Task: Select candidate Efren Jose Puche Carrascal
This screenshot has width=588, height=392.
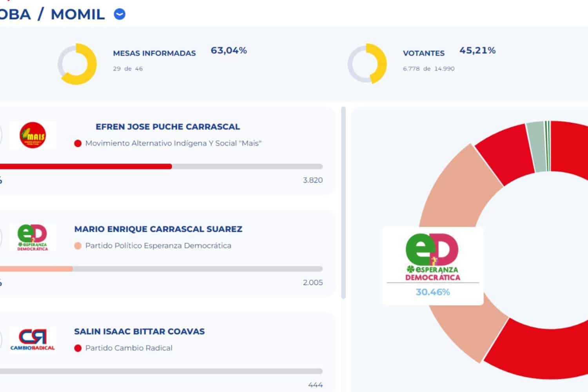Action: (168, 127)
